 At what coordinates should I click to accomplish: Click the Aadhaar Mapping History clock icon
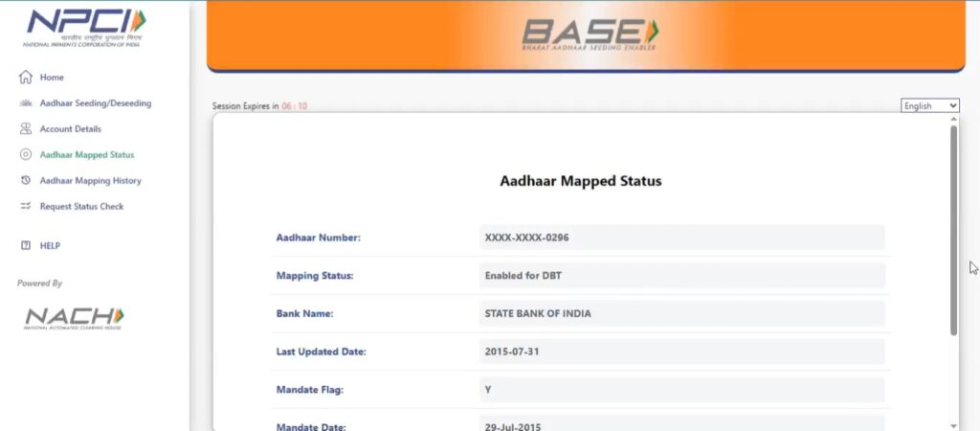[x=26, y=181]
